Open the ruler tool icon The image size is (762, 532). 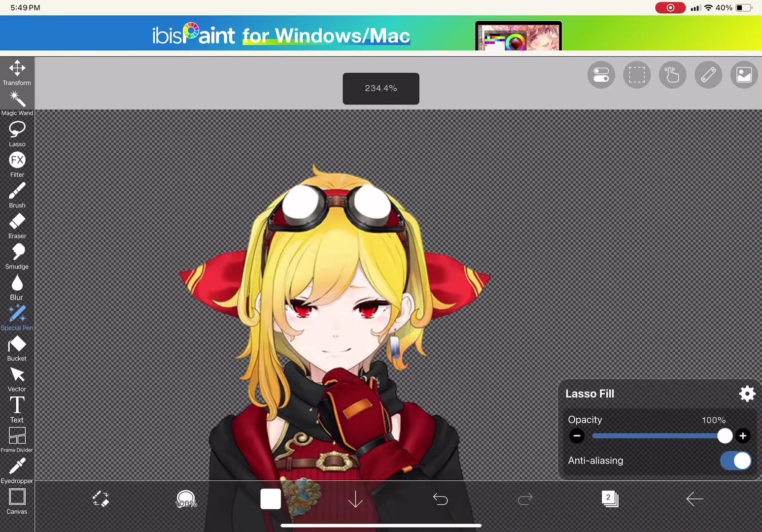click(x=708, y=75)
